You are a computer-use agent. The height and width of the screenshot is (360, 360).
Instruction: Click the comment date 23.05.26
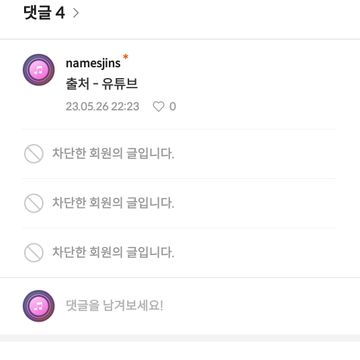pyautogui.click(x=87, y=107)
